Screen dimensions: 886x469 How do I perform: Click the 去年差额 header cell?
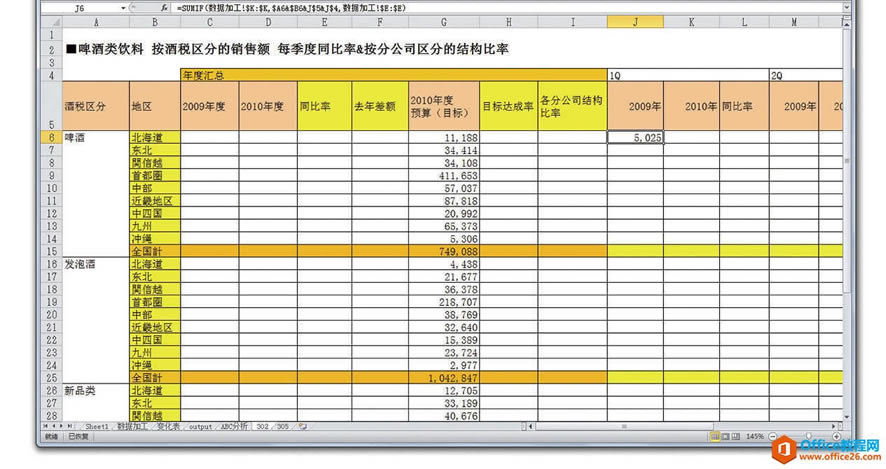coord(380,106)
